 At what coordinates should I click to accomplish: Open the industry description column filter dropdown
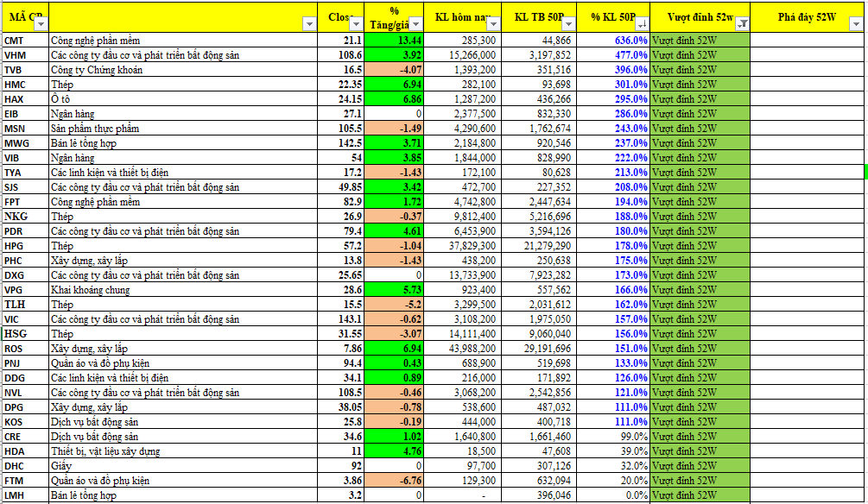(x=310, y=25)
